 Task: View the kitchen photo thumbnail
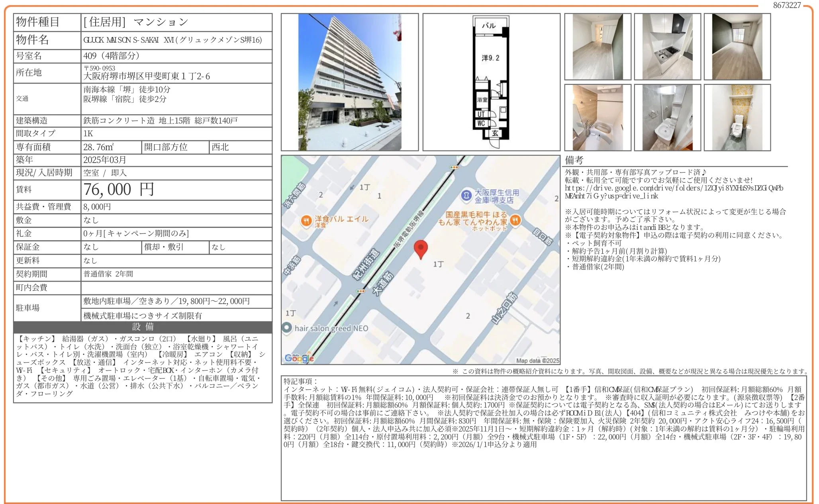[667, 47]
